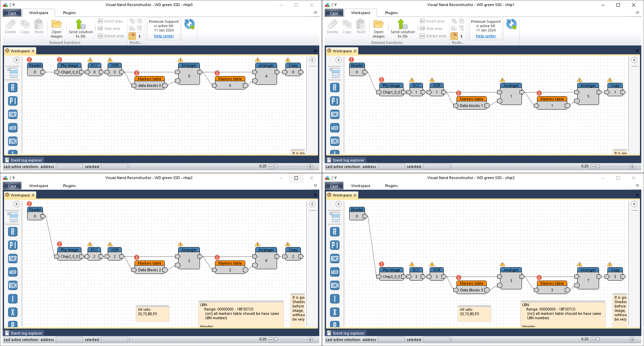The height and width of the screenshot is (346, 644).
Task: Select the Phy image Chip0_0_0 node in chip0
Action: pyautogui.click(x=69, y=69)
